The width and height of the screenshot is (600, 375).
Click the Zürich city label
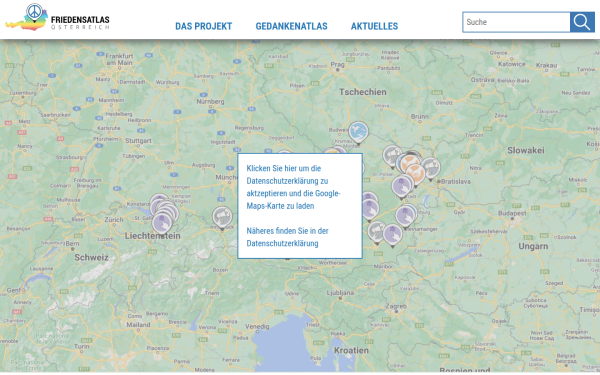pos(114,220)
